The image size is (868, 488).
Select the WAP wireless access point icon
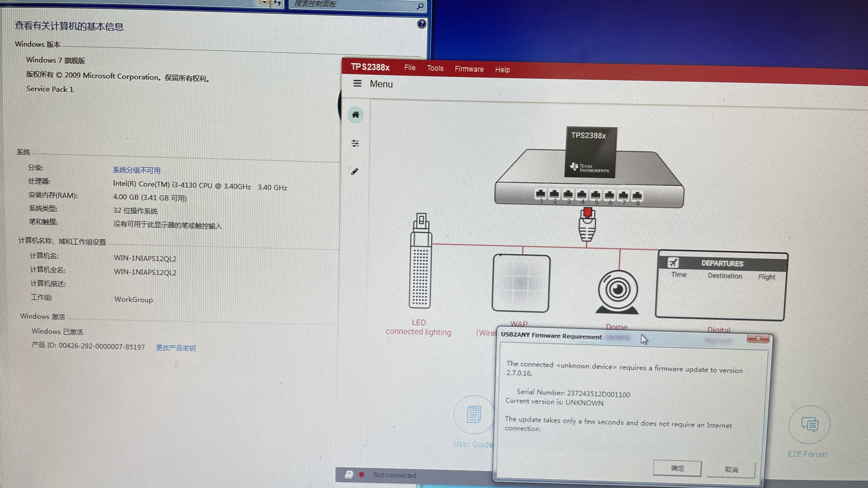[x=521, y=283]
